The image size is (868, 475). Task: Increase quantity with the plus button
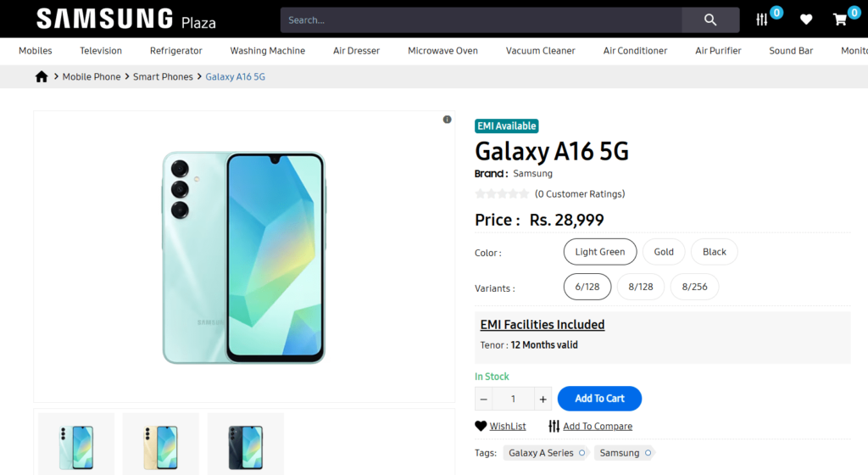[543, 399]
